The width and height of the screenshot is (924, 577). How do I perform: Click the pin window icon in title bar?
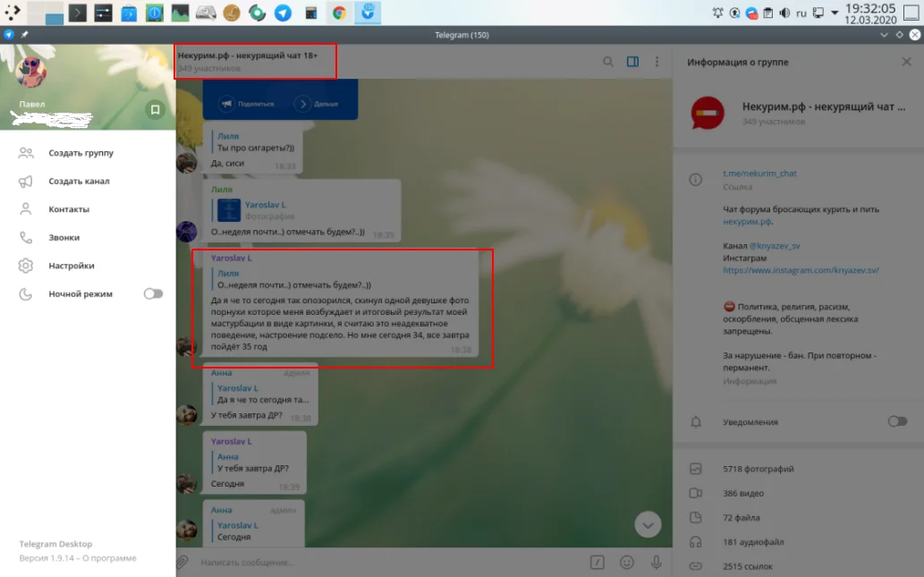coord(25,35)
